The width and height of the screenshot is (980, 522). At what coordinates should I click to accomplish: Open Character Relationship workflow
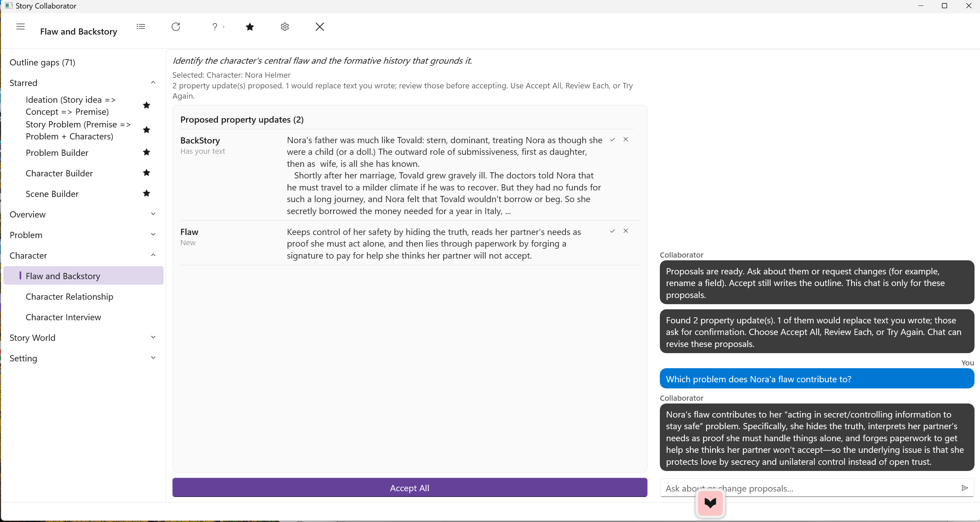[70, 297]
